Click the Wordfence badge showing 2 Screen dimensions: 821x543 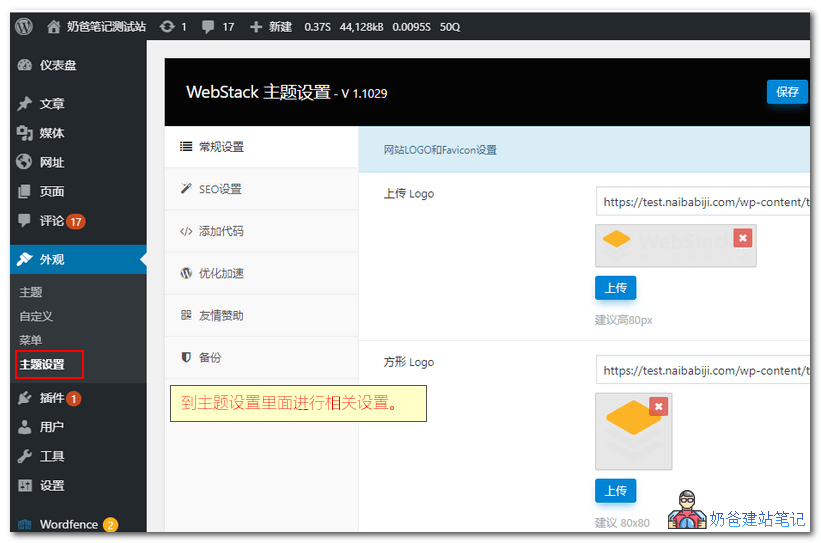coord(110,525)
